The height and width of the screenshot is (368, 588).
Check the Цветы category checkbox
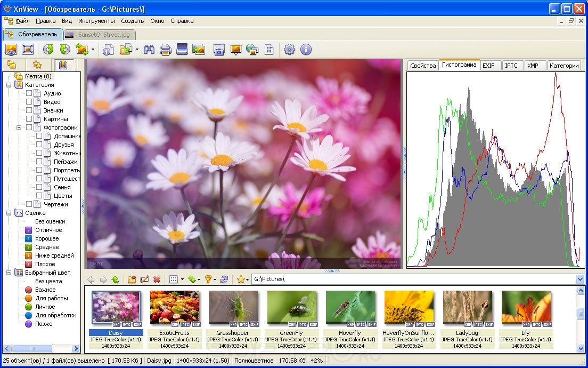39,196
